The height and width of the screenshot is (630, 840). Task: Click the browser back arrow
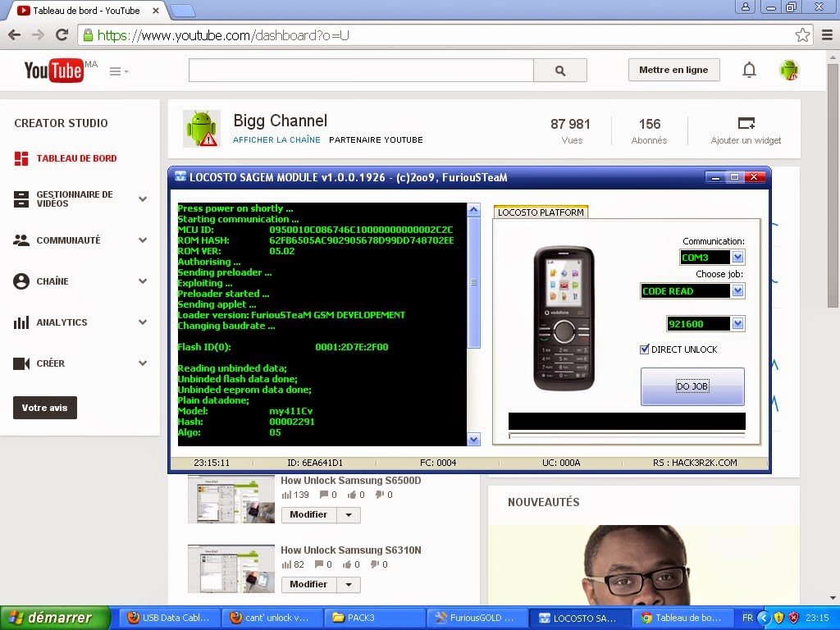click(x=15, y=35)
